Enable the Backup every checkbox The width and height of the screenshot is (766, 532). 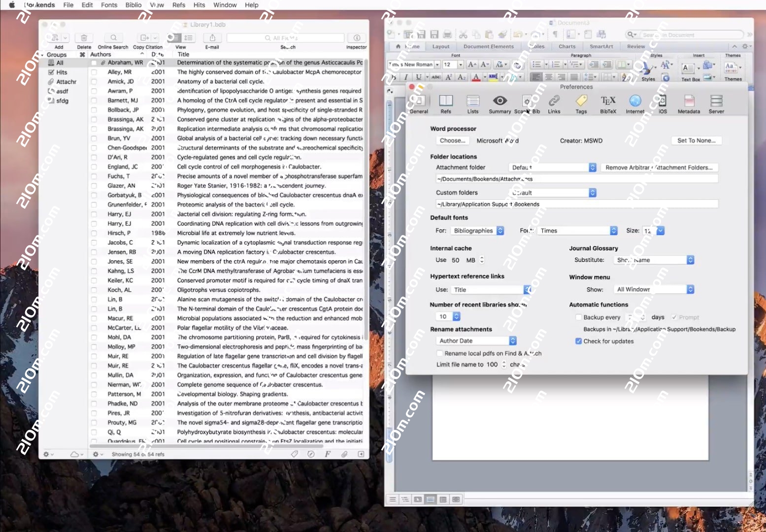tap(579, 318)
